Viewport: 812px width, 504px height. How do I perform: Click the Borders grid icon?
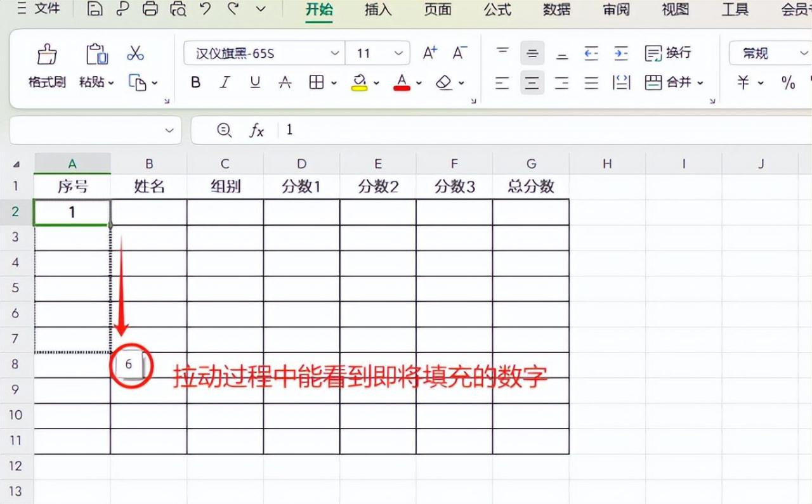(316, 82)
